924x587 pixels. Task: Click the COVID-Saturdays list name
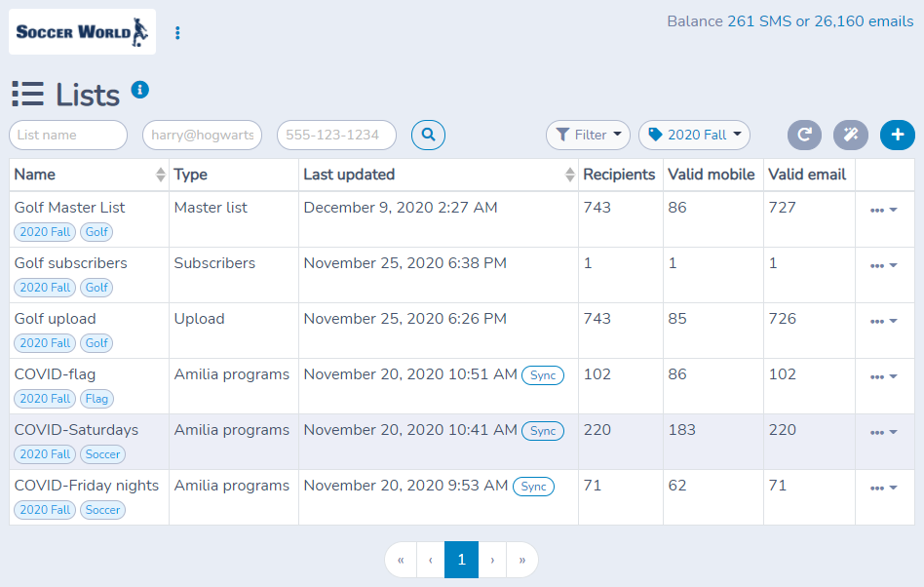tap(77, 430)
